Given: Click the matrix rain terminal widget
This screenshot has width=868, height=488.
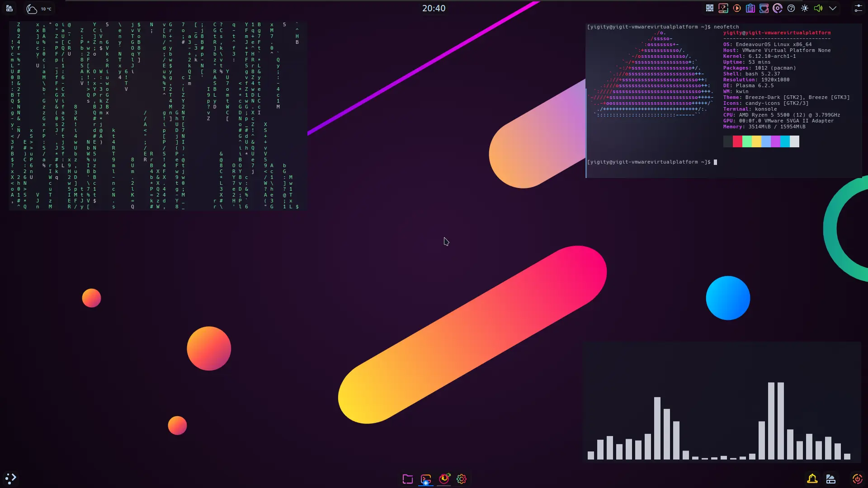Looking at the screenshot, I should pos(158,116).
